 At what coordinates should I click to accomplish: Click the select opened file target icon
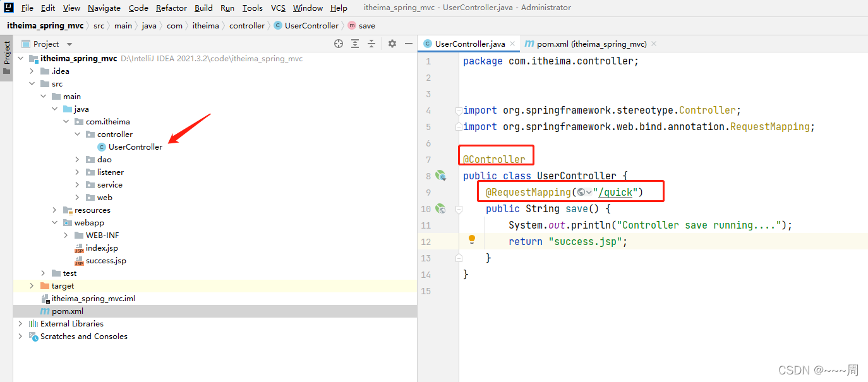click(x=339, y=44)
